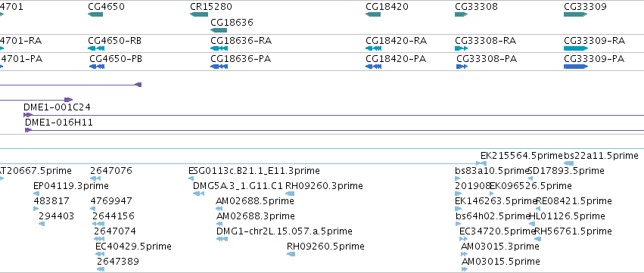The image size is (644, 273).
Task: Click the 2647389 EST arrow glyph
Action: 101,269
